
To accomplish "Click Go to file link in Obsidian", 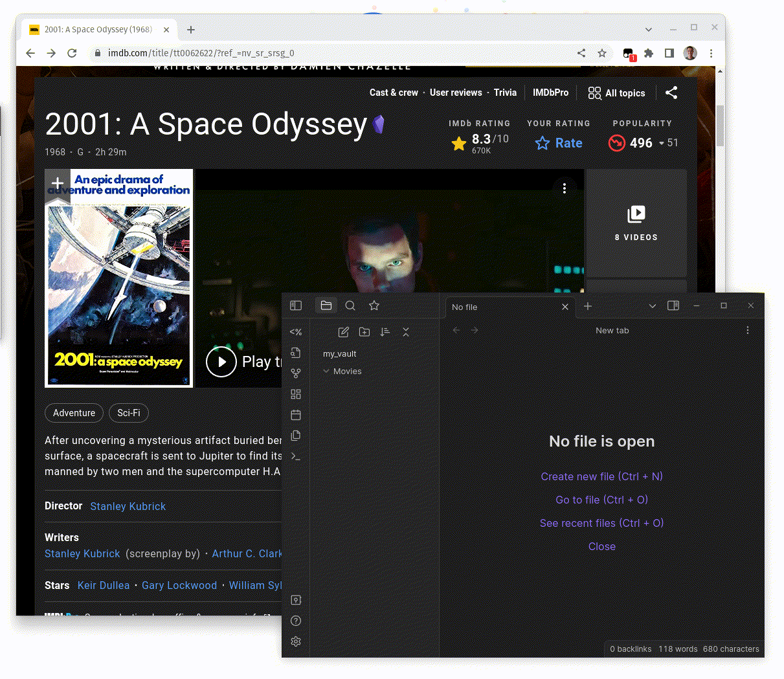I will (x=602, y=500).
